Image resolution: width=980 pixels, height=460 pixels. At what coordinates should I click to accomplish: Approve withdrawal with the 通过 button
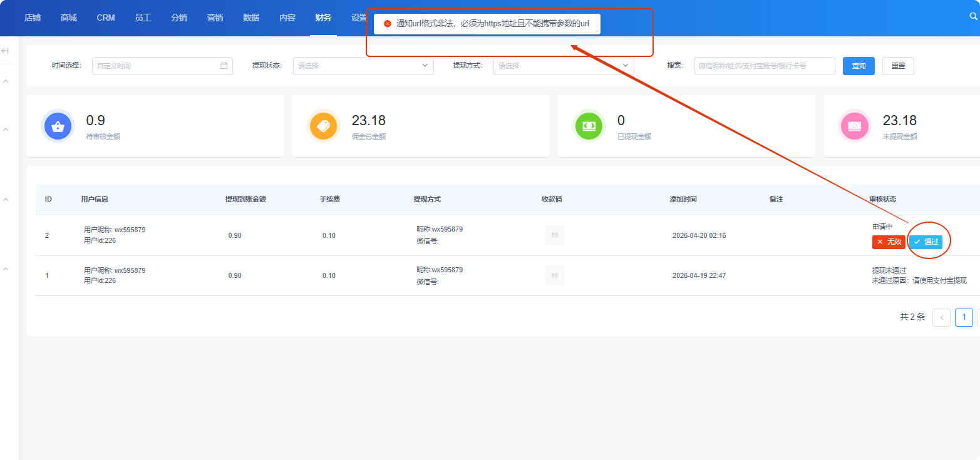click(x=926, y=242)
